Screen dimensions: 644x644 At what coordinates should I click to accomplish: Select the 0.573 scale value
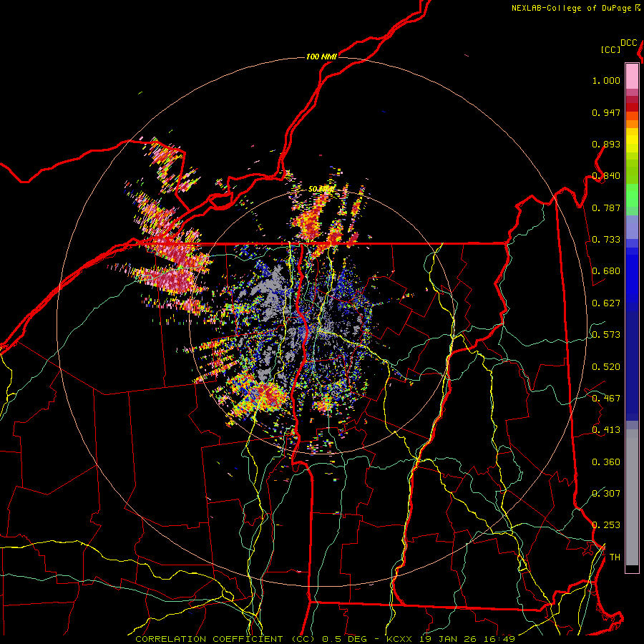(x=606, y=335)
